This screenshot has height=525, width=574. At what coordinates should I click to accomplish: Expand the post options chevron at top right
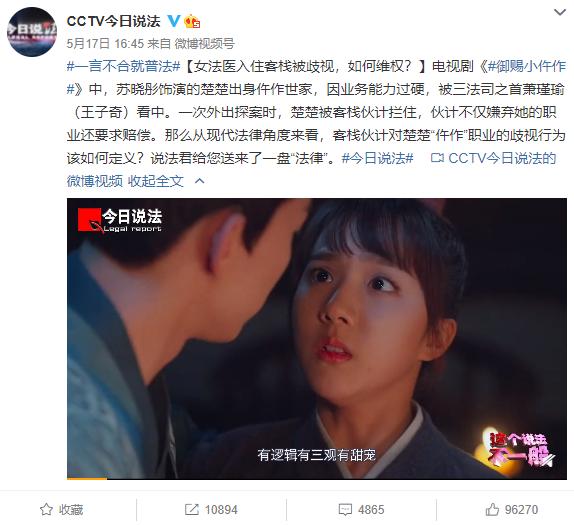pos(560,12)
